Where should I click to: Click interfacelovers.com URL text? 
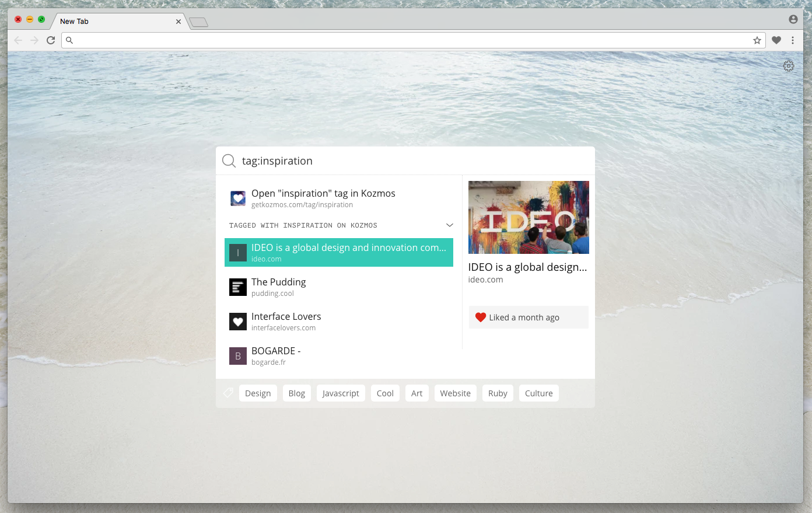283,328
